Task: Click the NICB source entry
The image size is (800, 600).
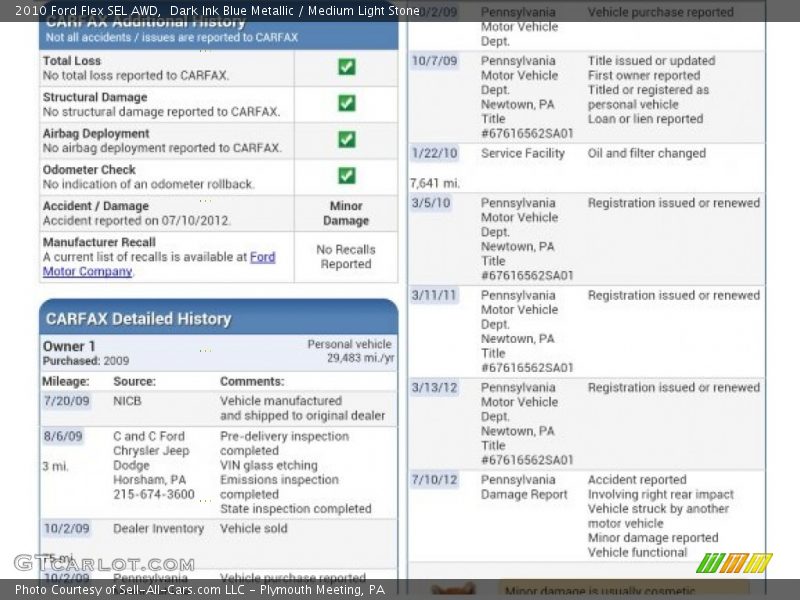Action: coord(127,401)
